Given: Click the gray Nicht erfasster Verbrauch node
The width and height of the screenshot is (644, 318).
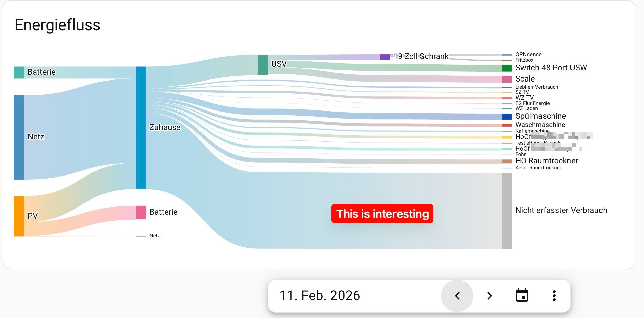Looking at the screenshot, I should point(506,211).
